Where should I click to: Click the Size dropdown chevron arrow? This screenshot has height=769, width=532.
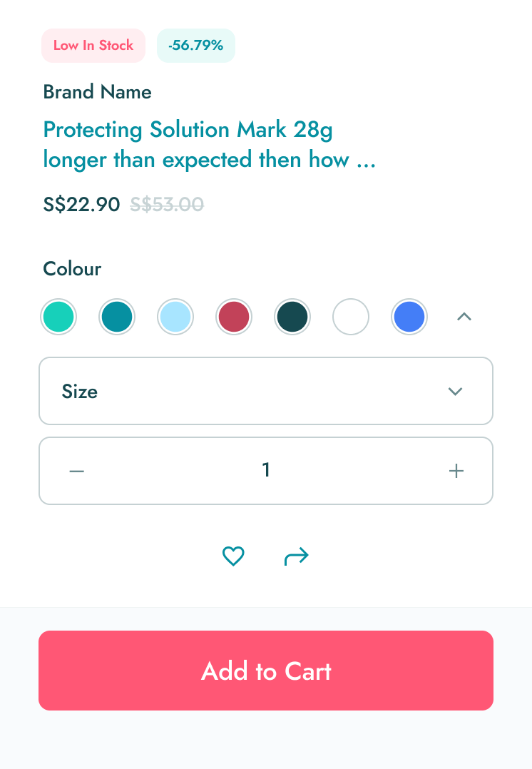click(455, 391)
